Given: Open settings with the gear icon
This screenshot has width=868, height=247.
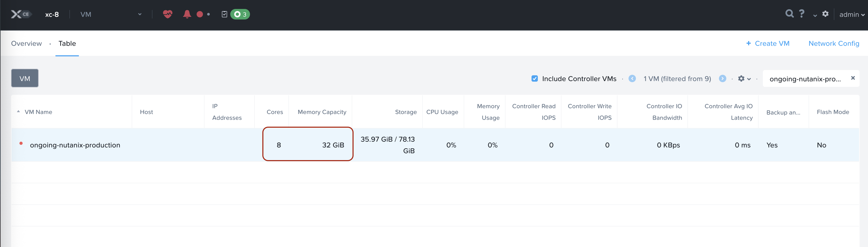Looking at the screenshot, I should tap(825, 14).
